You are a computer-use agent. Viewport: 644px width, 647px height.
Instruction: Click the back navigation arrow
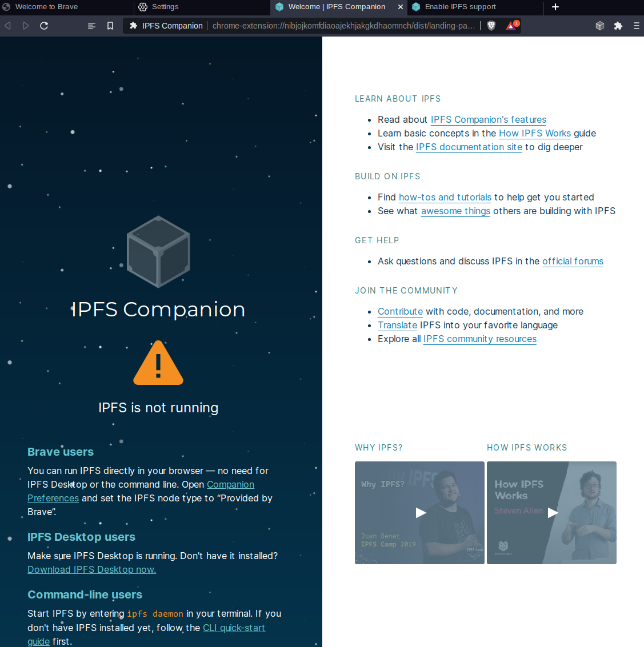pos(7,25)
